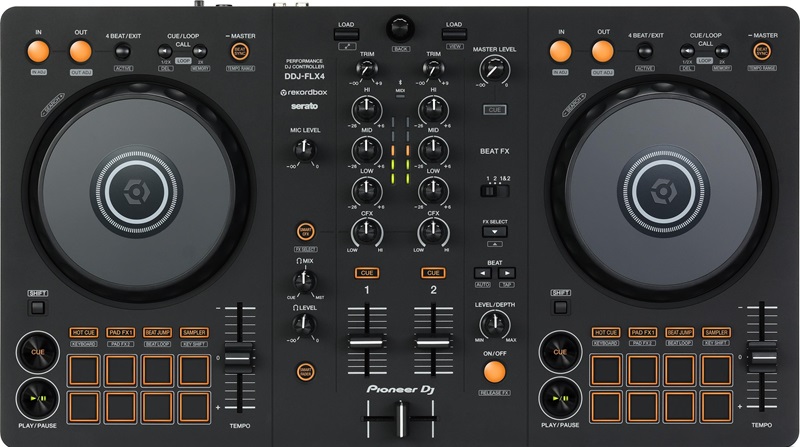Hit the right deck CUE button
This screenshot has width=800, height=447.
pos(560,352)
